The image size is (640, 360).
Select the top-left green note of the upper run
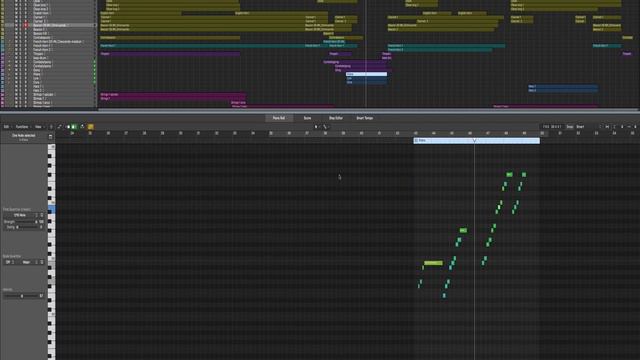coord(509,175)
